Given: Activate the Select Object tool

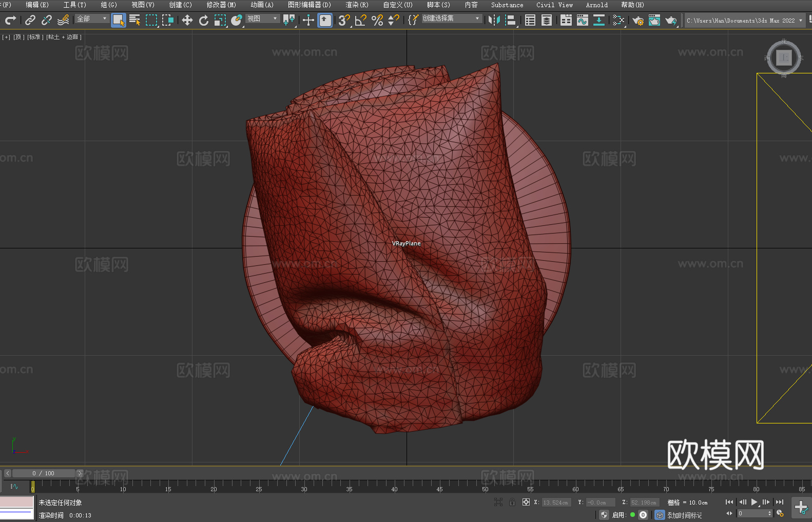Looking at the screenshot, I should tap(119, 20).
